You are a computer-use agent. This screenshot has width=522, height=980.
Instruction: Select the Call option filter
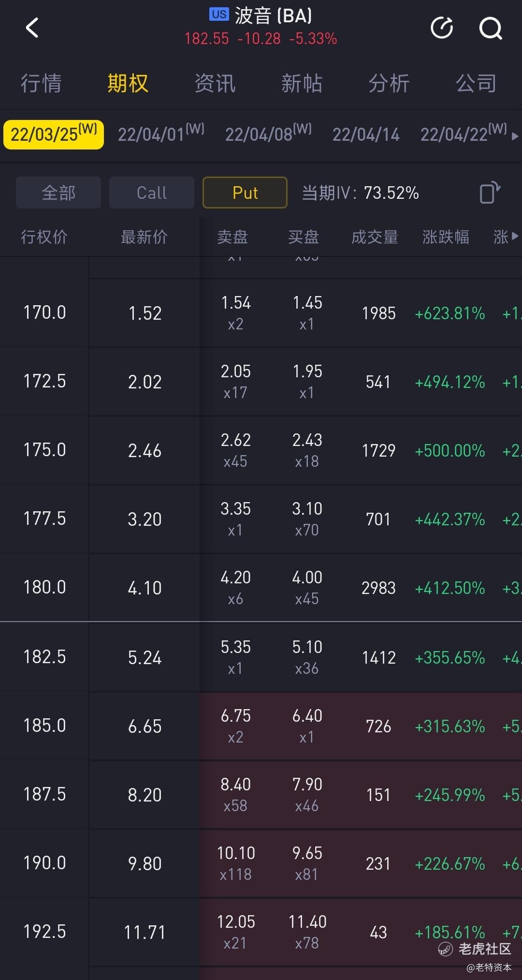point(152,193)
